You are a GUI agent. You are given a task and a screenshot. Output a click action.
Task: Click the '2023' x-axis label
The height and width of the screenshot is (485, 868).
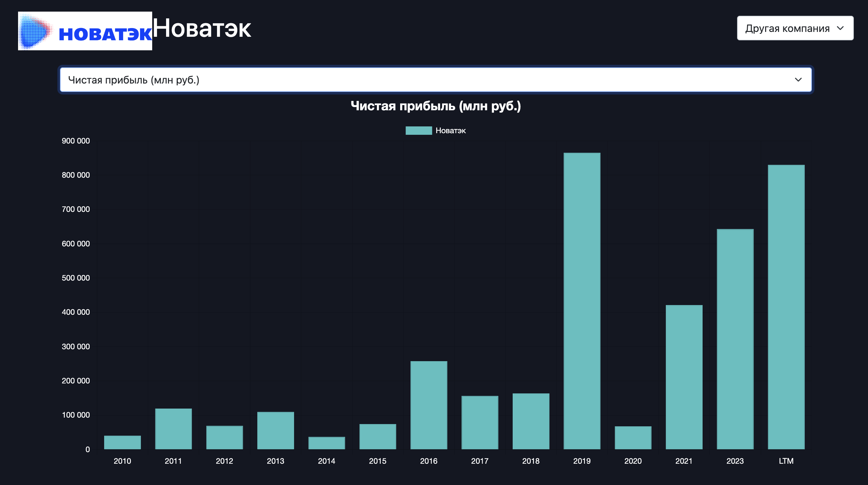click(735, 461)
